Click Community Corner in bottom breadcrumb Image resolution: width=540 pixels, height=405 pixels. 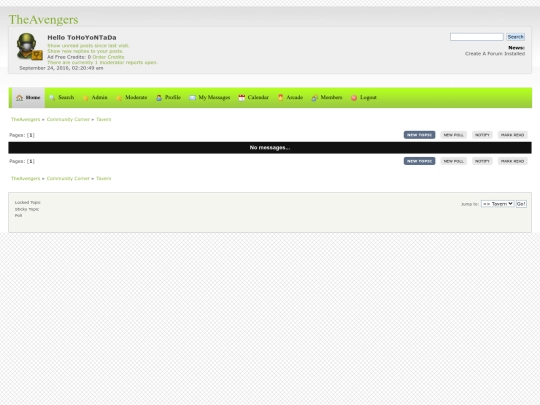pos(68,178)
